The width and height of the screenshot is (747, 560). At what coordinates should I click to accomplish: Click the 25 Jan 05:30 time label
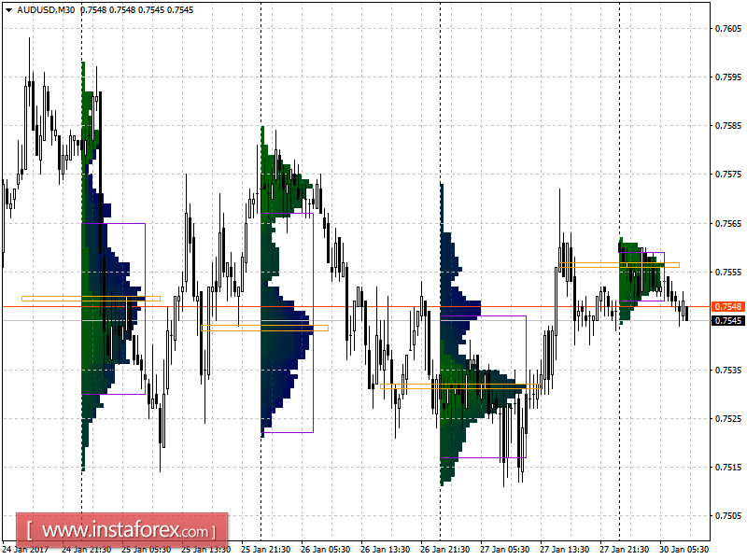(147, 550)
